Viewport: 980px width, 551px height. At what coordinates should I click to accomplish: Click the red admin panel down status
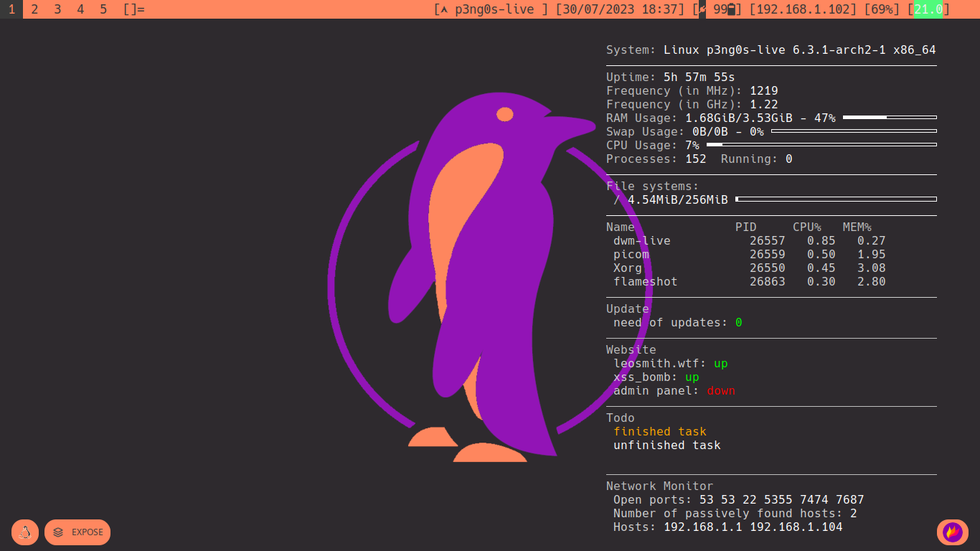coord(721,391)
